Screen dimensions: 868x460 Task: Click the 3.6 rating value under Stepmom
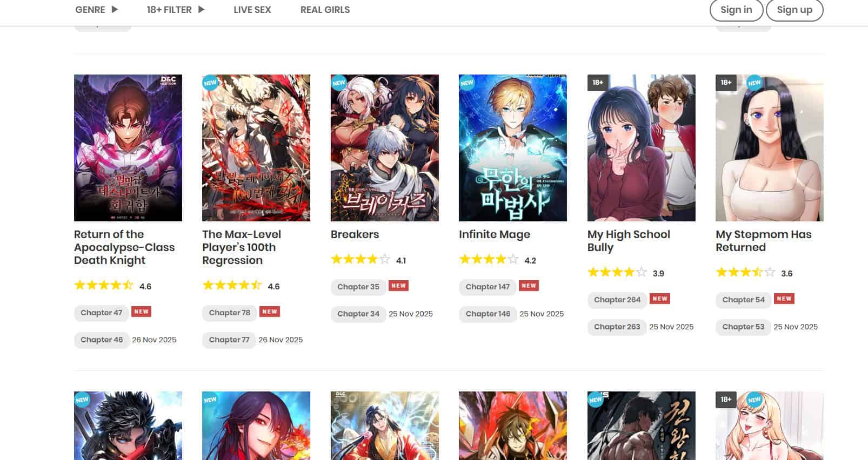(x=787, y=274)
